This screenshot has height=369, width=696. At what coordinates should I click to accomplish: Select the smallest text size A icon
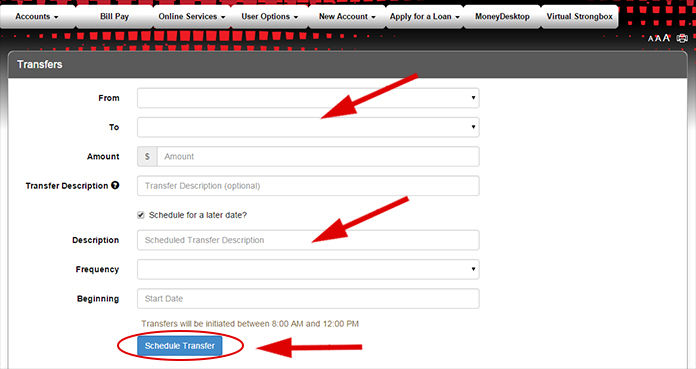(x=651, y=39)
